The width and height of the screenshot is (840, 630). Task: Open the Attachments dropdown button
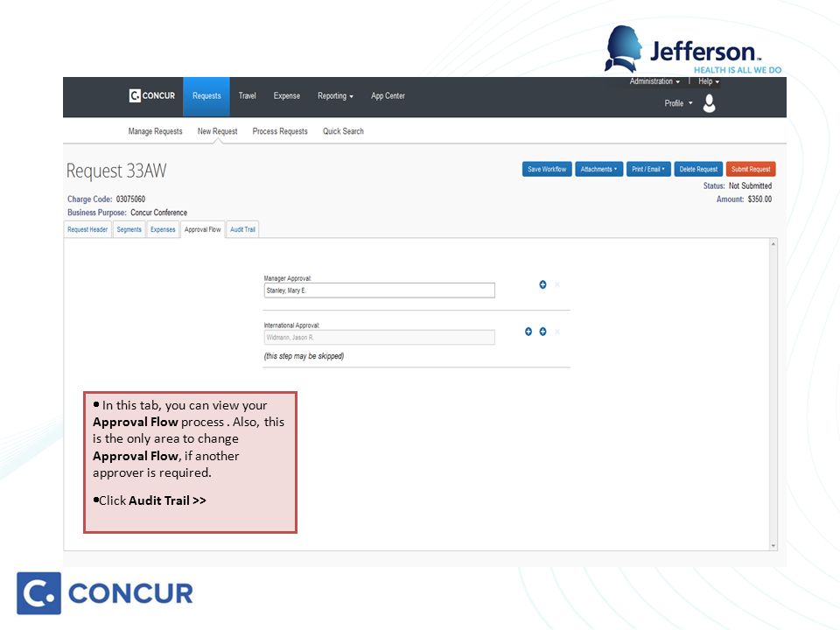[x=598, y=169]
